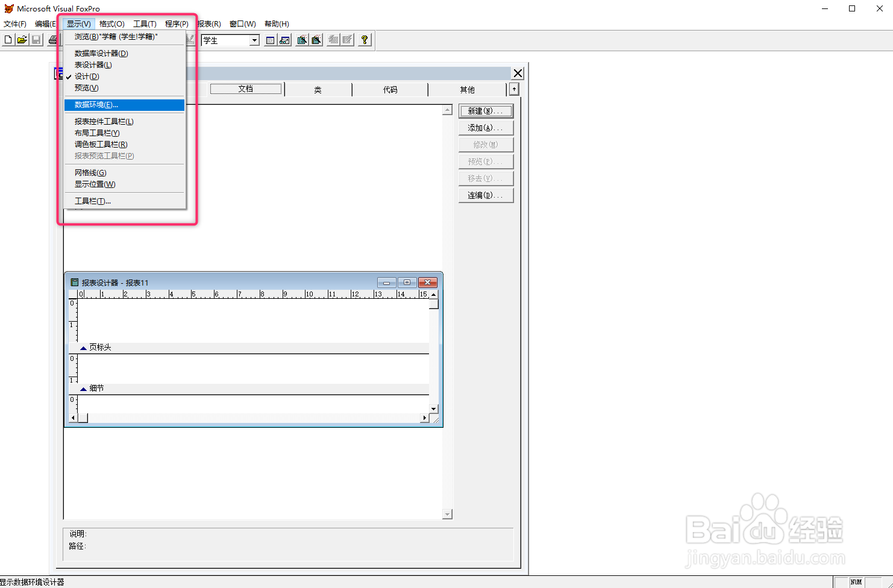Click the project manager collapse arrow button
This screenshot has height=588, width=893.
[x=514, y=89]
